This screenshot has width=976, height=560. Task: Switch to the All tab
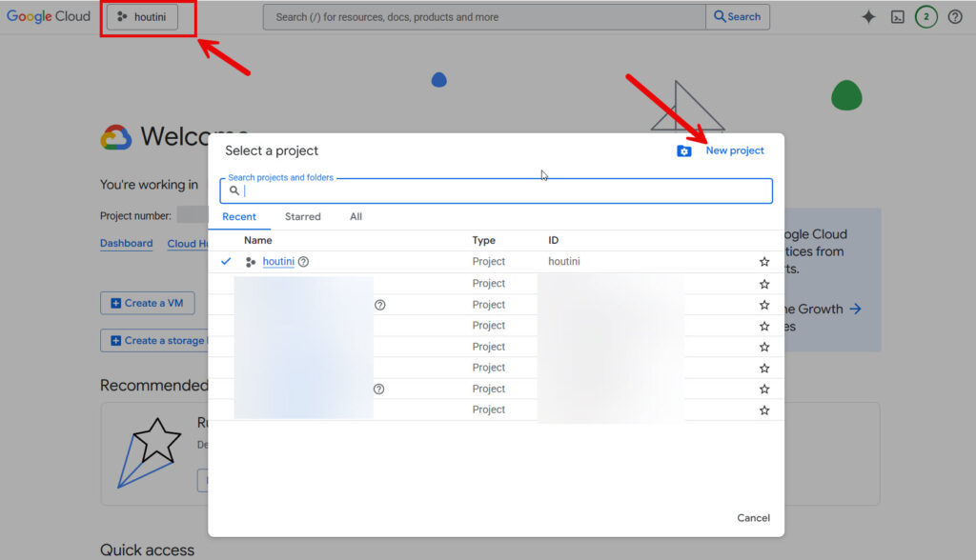356,216
